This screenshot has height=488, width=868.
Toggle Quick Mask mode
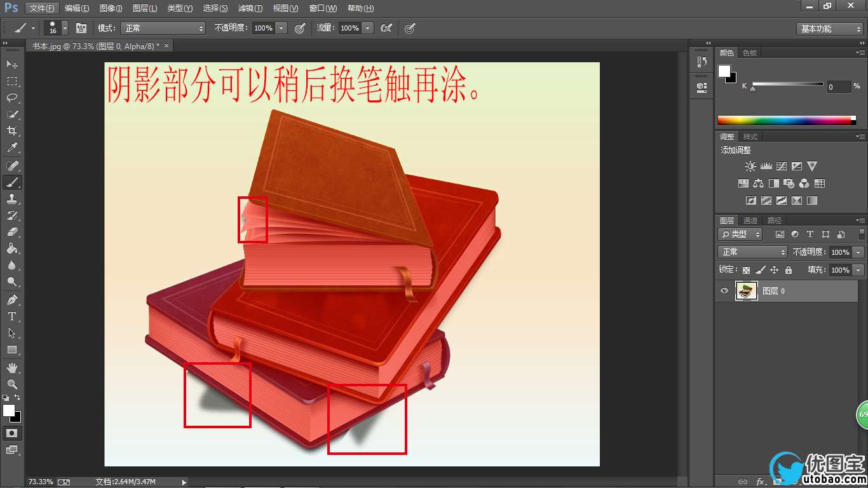tap(12, 433)
